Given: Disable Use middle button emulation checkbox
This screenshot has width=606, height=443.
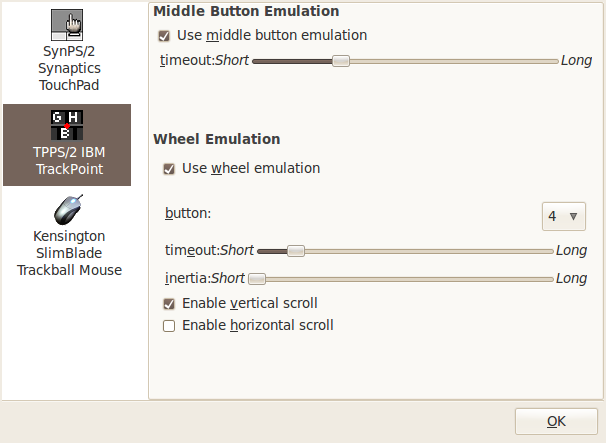Looking at the screenshot, I should tap(164, 36).
